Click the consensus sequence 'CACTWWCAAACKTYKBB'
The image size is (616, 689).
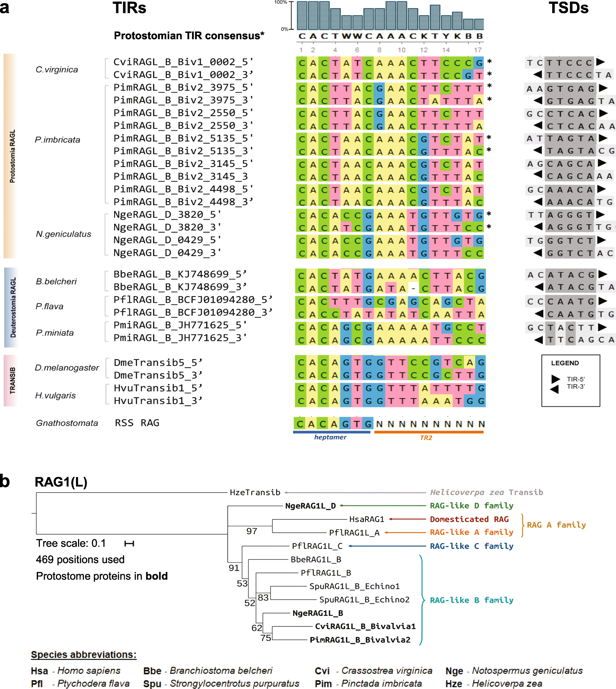[391, 36]
